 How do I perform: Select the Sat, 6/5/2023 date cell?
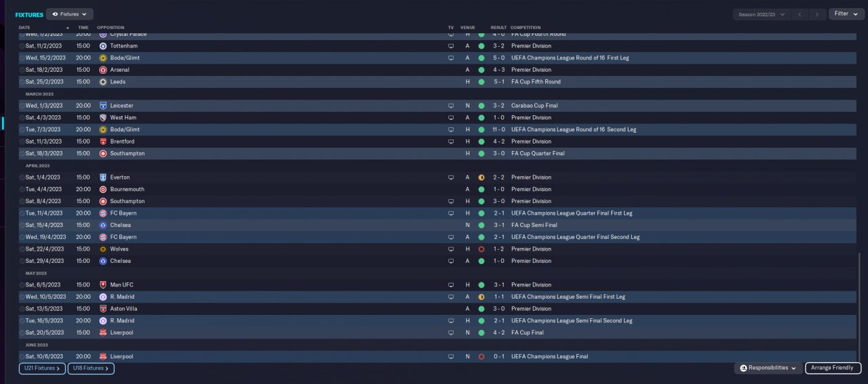[x=43, y=285]
